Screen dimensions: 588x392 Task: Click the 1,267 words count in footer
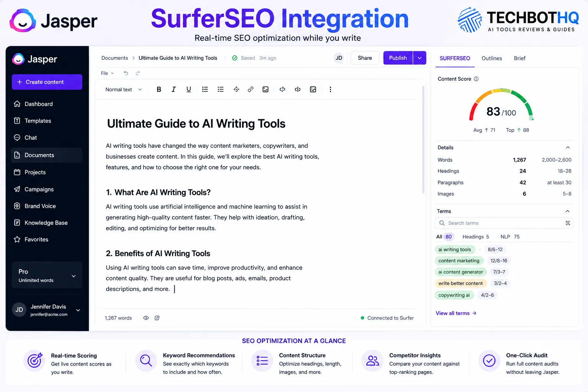pyautogui.click(x=118, y=318)
